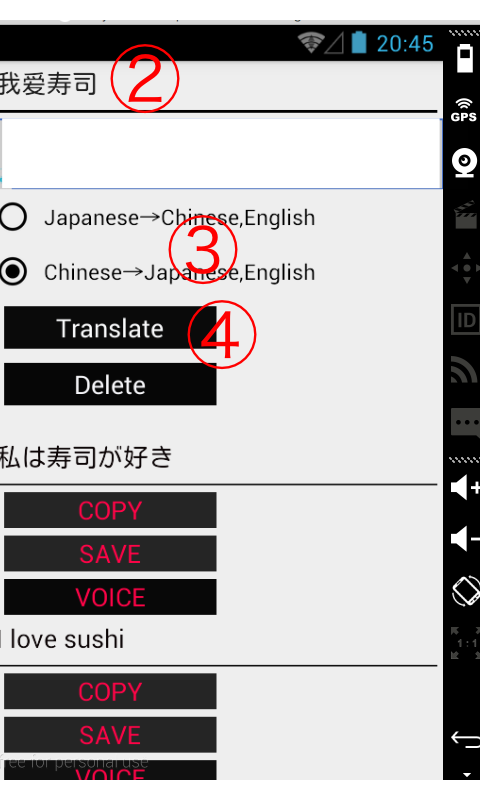The width and height of the screenshot is (480, 800).
Task: Rotate the device using rotate icon
Action: 466,591
